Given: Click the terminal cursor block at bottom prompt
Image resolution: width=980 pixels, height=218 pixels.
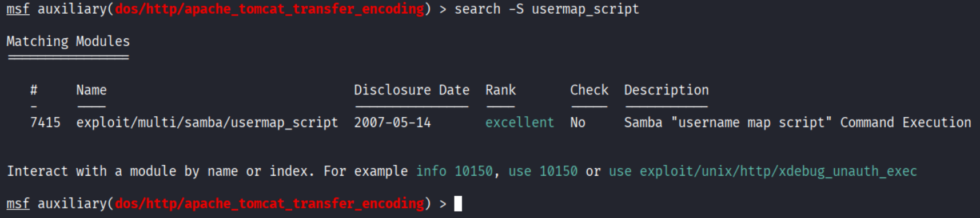Looking at the screenshot, I should (458, 204).
